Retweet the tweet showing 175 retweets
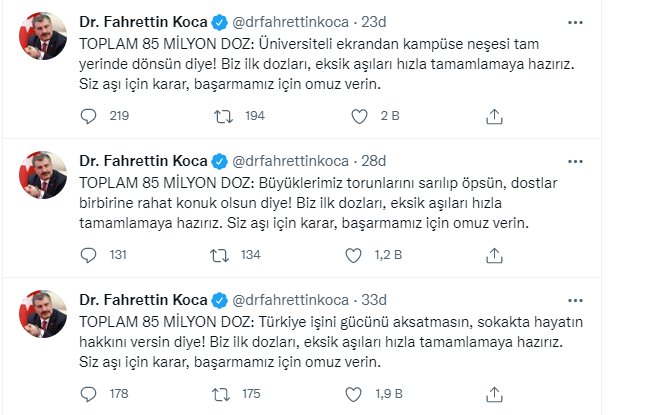The height and width of the screenshot is (415, 652). 221,394
